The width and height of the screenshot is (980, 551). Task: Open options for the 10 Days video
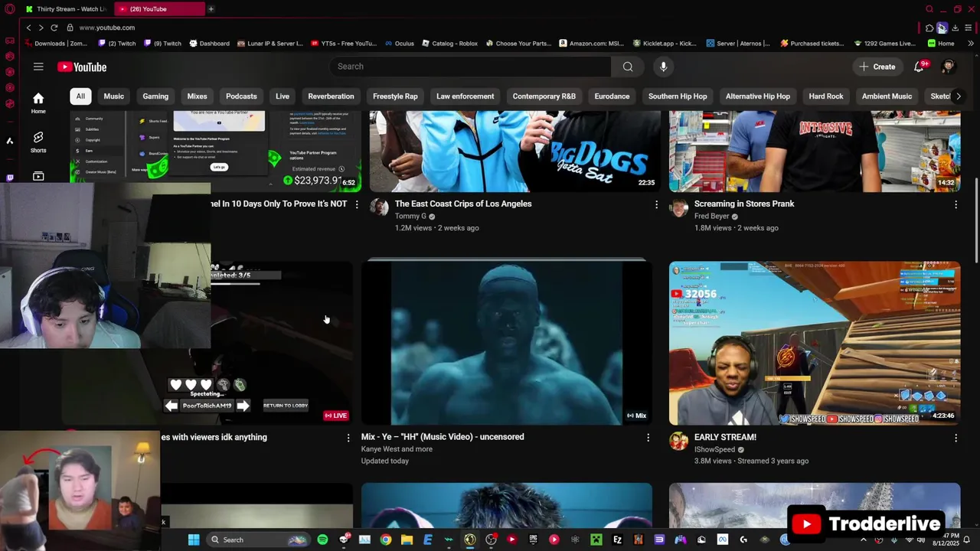click(x=356, y=204)
